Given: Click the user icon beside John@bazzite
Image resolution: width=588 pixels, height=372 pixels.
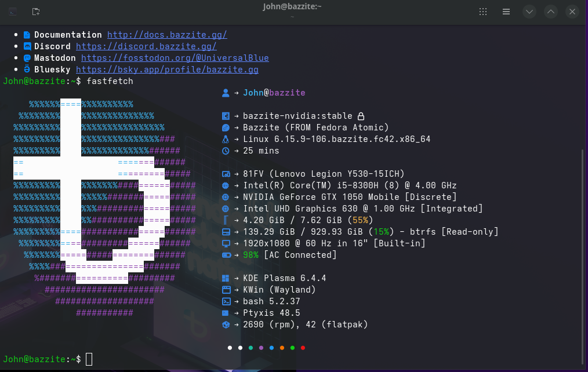Looking at the screenshot, I should 226,93.
